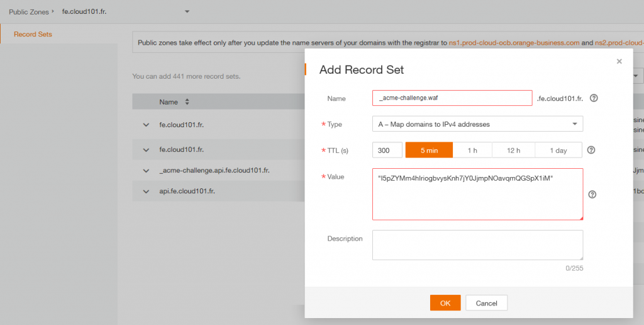Select the Name column header text

click(x=169, y=101)
